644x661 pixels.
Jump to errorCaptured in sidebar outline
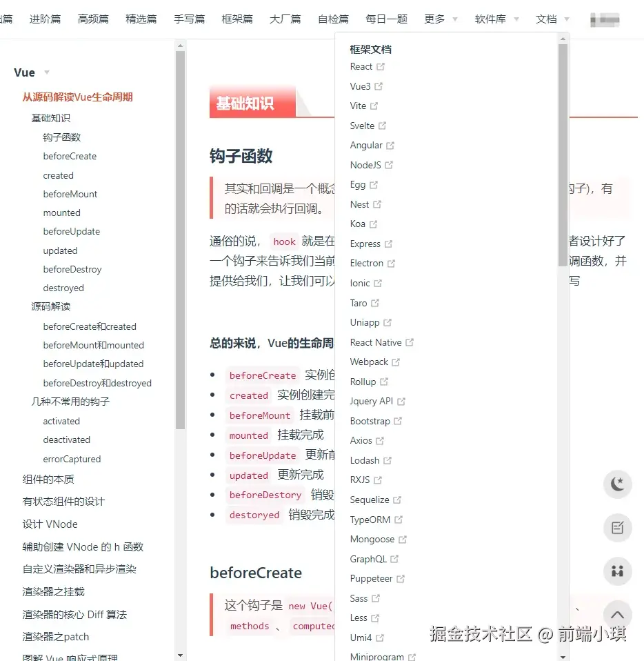(72, 459)
